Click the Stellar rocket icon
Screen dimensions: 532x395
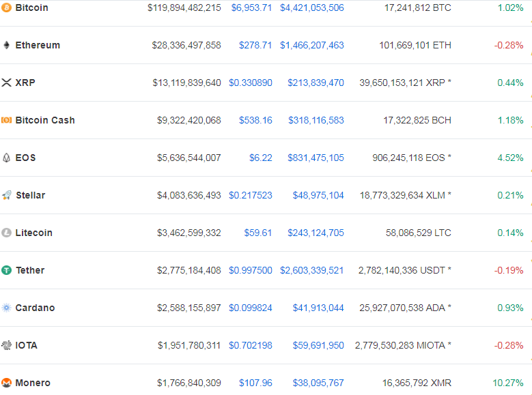pos(6,195)
